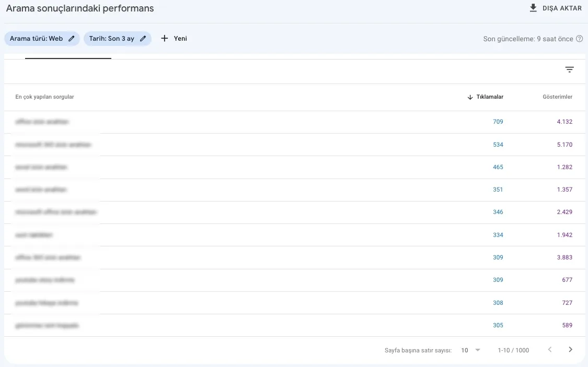This screenshot has height=367, width=588.
Task: Select the impressions value 5.170
Action: point(565,145)
